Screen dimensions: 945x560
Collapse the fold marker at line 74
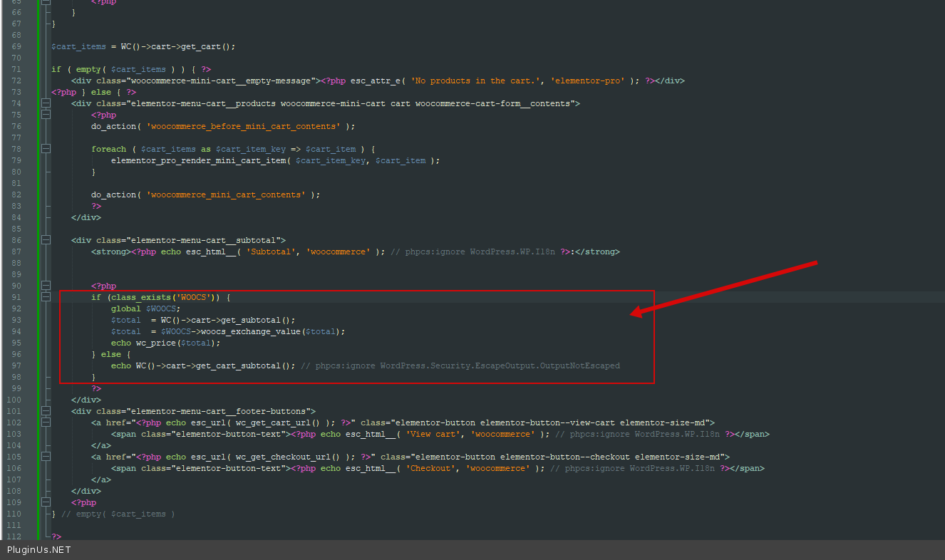coord(46,103)
